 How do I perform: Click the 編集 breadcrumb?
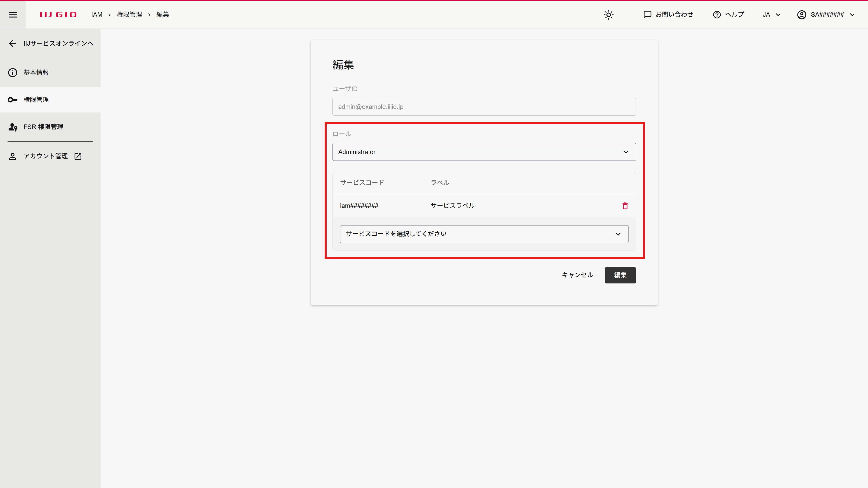(163, 14)
